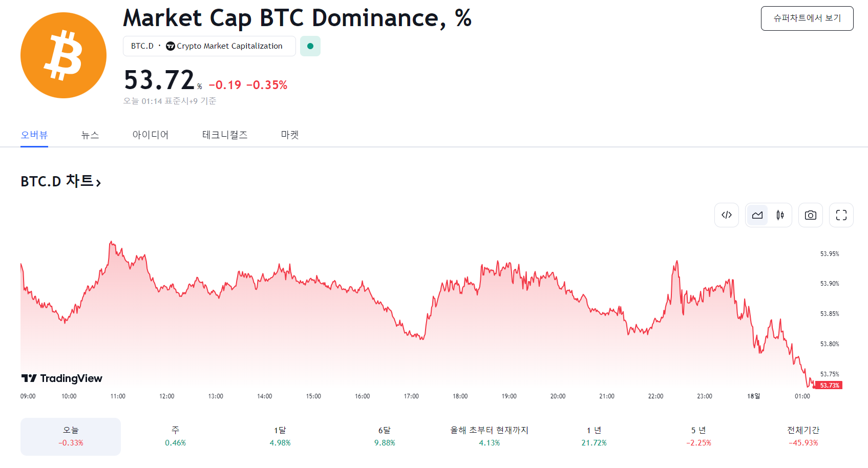Select the line chart style icon

coord(757,215)
